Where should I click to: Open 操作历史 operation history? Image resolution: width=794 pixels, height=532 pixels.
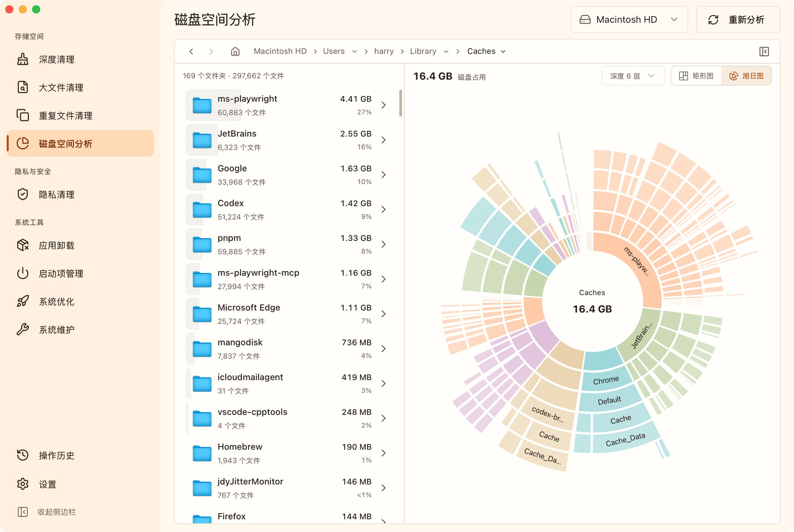click(80, 455)
